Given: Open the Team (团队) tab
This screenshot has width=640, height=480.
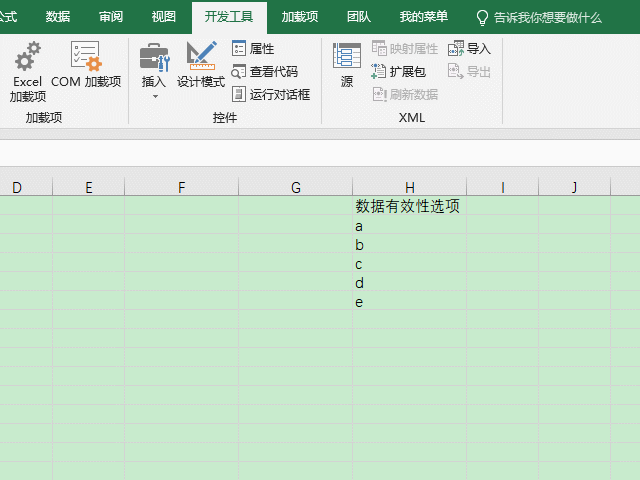Looking at the screenshot, I should click(359, 17).
